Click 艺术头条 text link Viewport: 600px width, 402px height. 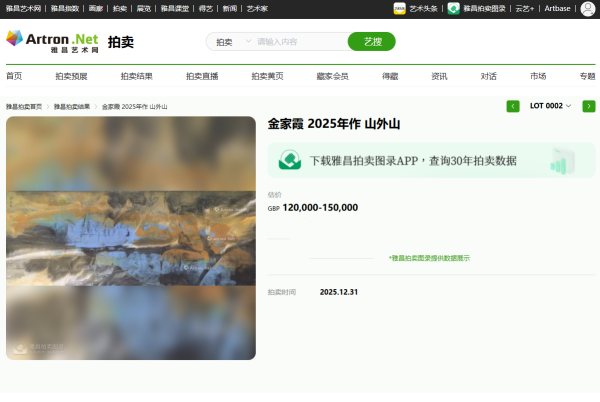tap(423, 8)
